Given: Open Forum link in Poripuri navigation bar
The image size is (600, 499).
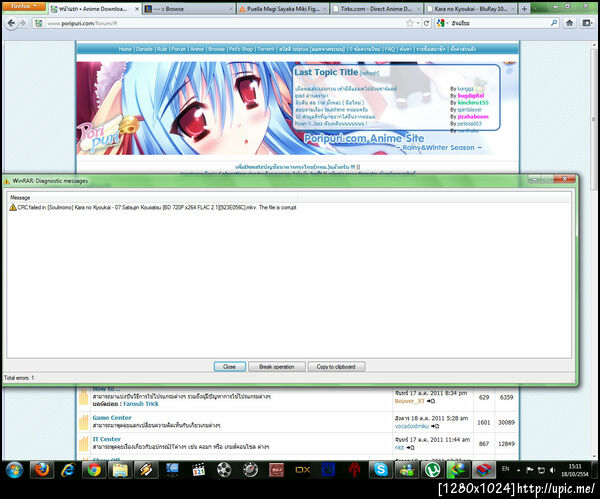Looking at the screenshot, I should click(x=179, y=49).
